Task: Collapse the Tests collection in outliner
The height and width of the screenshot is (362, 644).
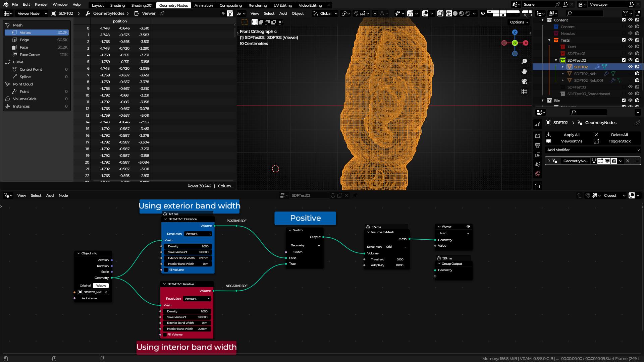Action: (549, 40)
